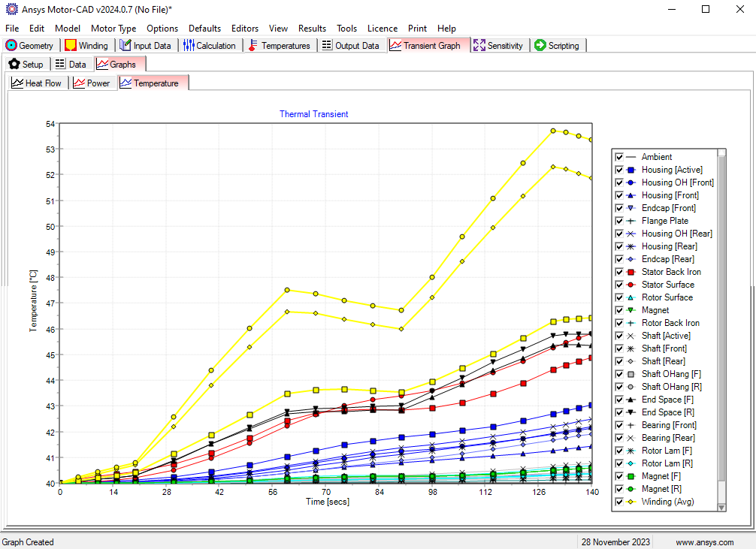Click the Calculation sliders icon
This screenshot has width=756, height=549.
click(x=189, y=45)
